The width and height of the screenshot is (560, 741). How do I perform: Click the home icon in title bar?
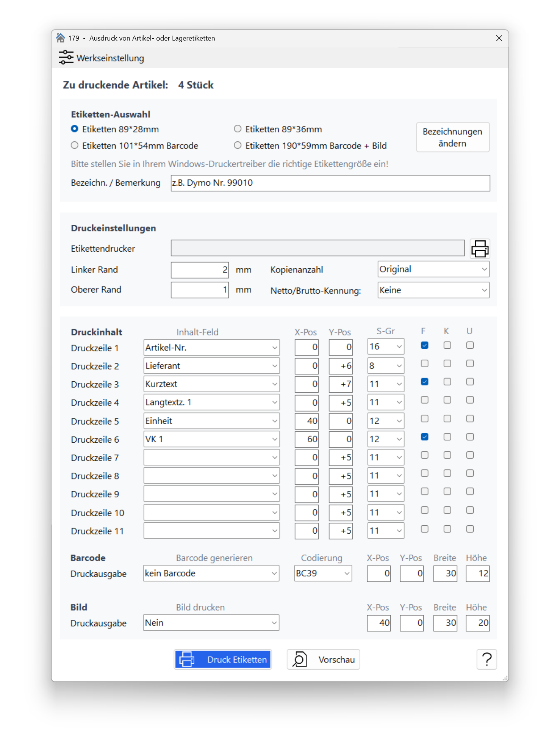[61, 38]
